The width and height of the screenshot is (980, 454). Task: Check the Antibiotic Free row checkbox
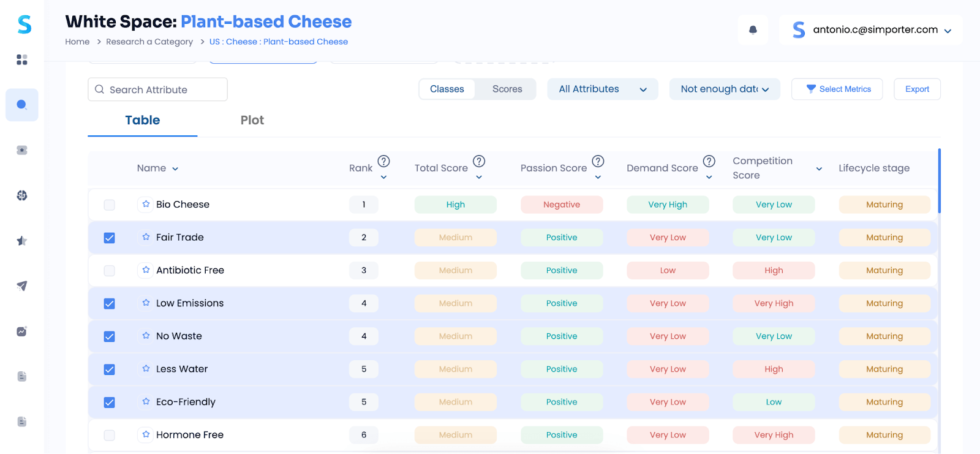click(x=109, y=271)
